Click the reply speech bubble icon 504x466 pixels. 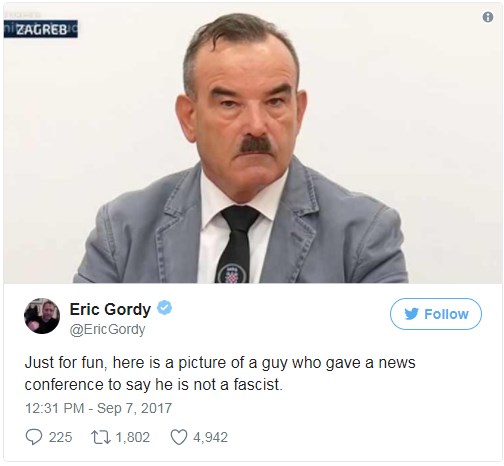[34, 437]
